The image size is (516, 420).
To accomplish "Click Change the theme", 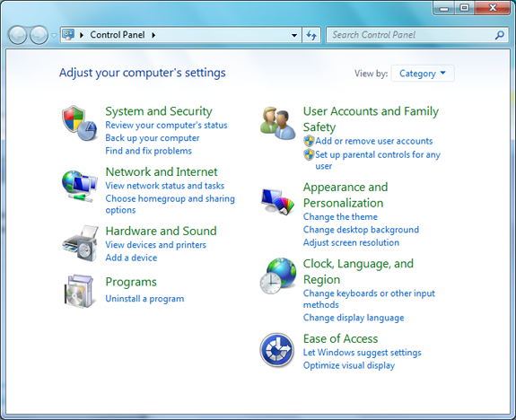I will point(340,217).
